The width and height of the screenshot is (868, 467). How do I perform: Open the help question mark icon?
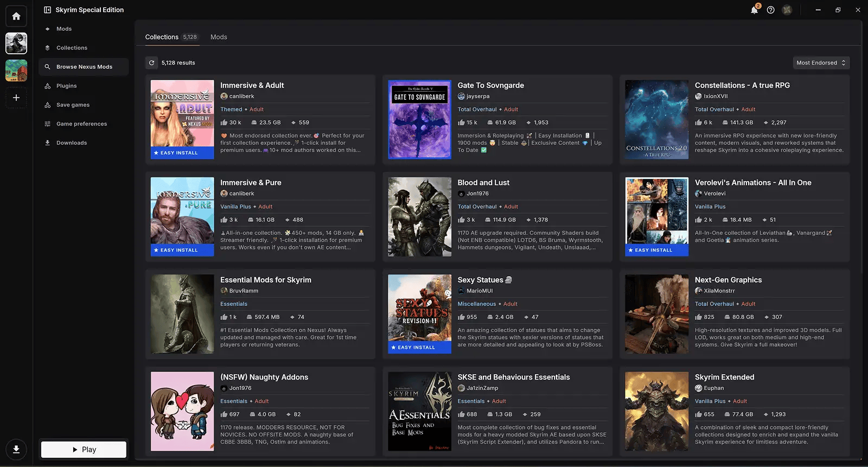(x=770, y=10)
